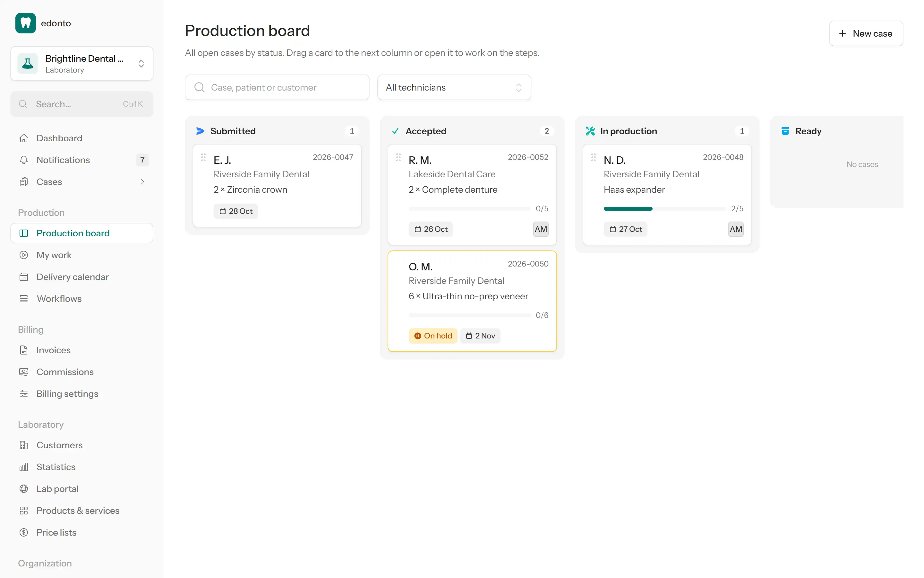Image resolution: width=924 pixels, height=578 pixels.
Task: Click the Production board columns icon
Action: click(24, 233)
